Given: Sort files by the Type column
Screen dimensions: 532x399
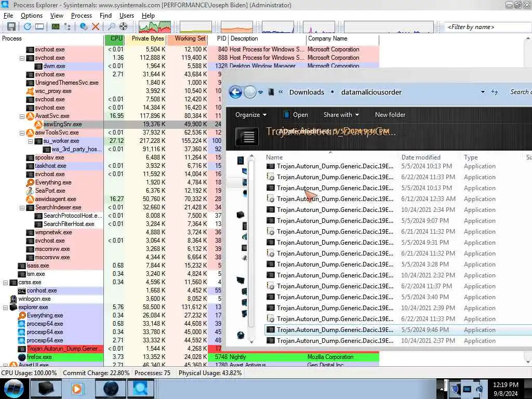Looking at the screenshot, I should pos(471,157).
